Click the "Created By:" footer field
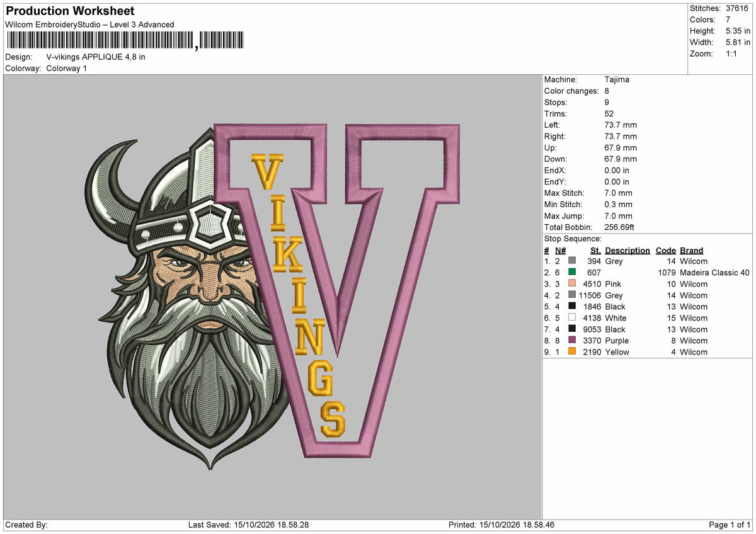This screenshot has width=756, height=534. click(x=26, y=525)
